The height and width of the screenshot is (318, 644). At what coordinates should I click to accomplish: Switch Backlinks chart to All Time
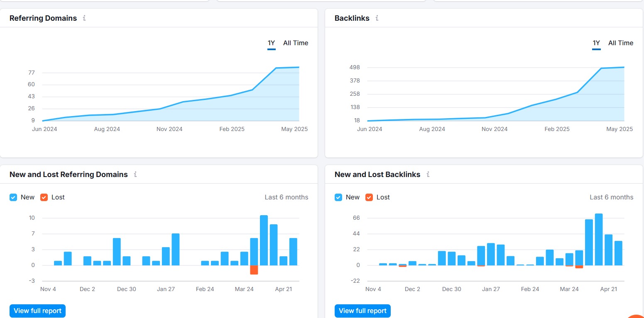point(621,43)
